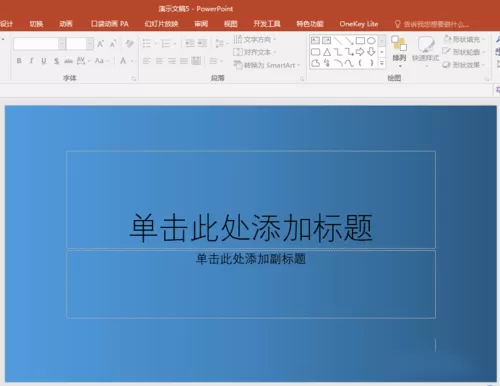Screen dimensions: 500x386
Task: Apply distributed alignment
Action: [196, 61]
